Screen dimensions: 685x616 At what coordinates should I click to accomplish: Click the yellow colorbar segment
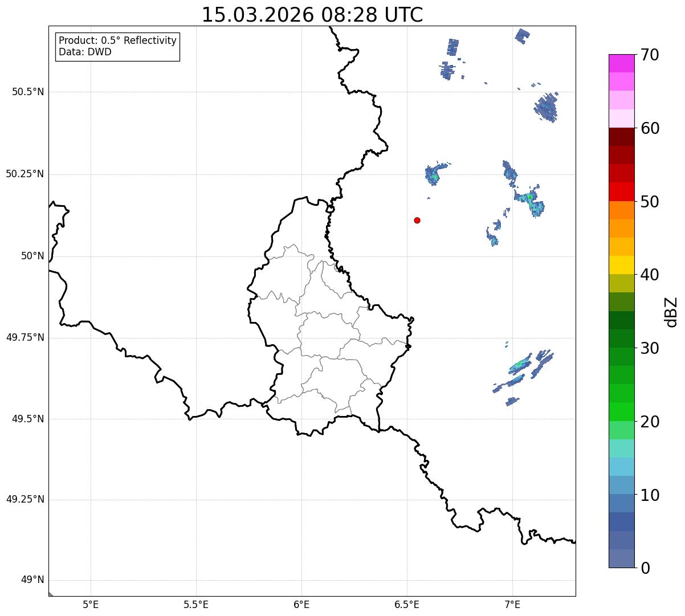pyautogui.click(x=621, y=265)
